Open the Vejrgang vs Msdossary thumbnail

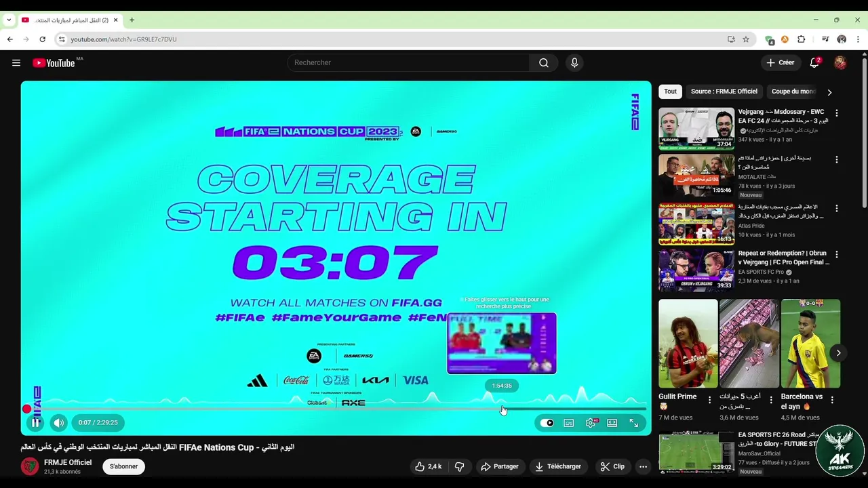(x=696, y=128)
